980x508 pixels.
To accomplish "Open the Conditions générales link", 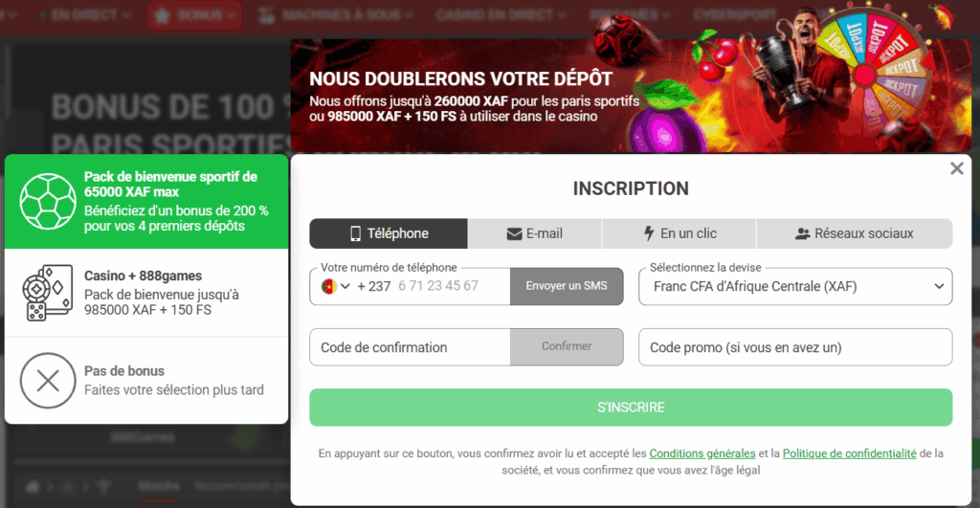I will click(x=702, y=453).
